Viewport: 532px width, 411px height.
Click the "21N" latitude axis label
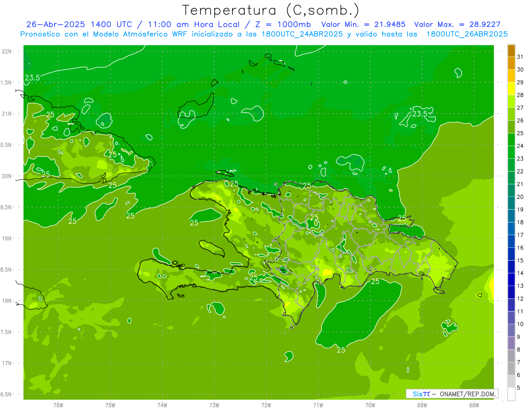click(7, 114)
